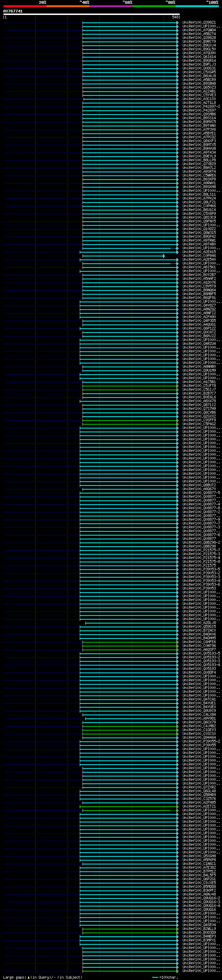Select hit label UniRef100_A1D076
This screenshot has width=222, height=980.
199,282
